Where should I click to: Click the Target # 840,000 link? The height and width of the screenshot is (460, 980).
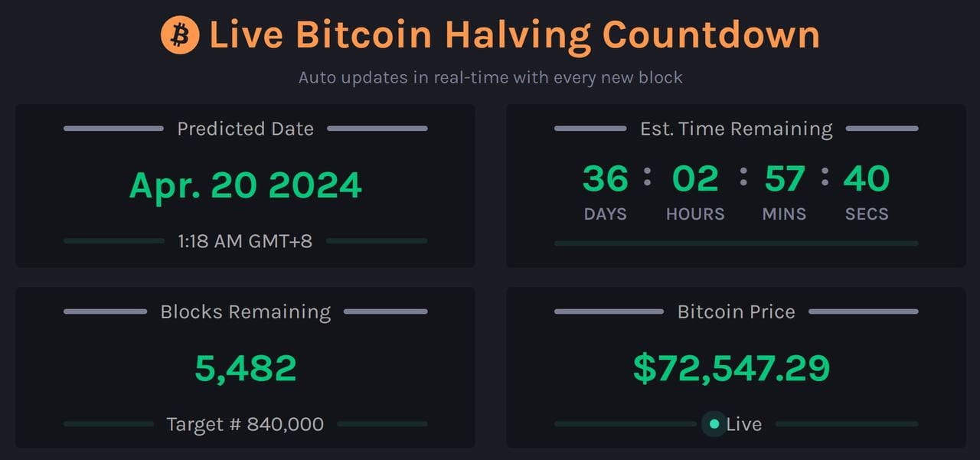tap(245, 423)
